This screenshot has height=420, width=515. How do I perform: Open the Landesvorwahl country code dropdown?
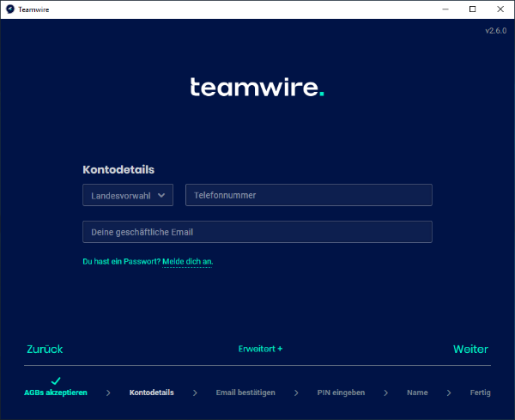point(128,195)
